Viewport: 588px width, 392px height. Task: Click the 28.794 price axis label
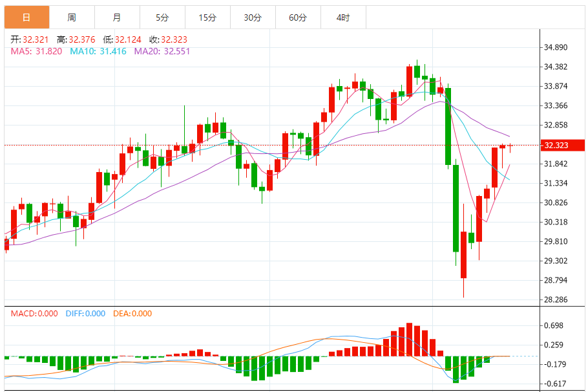[x=556, y=280]
